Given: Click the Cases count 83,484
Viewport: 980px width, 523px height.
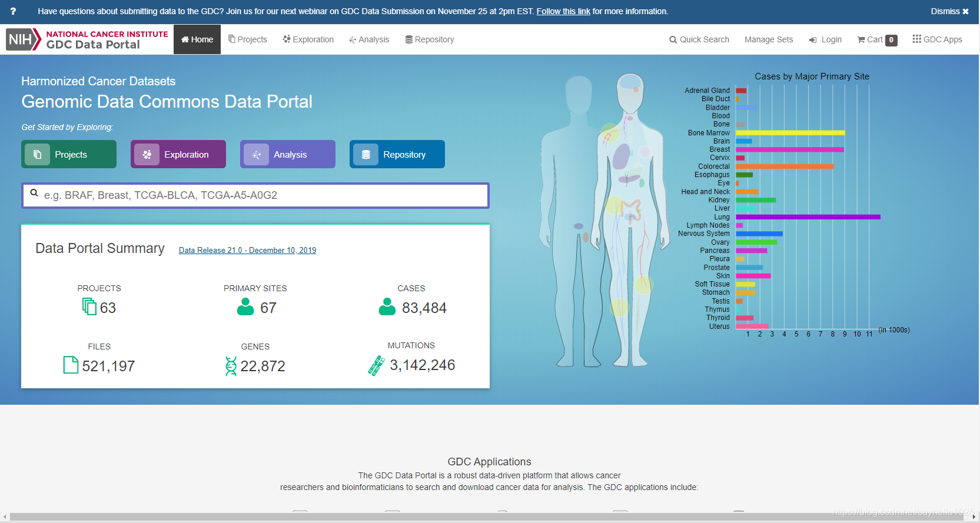Looking at the screenshot, I should click(424, 308).
